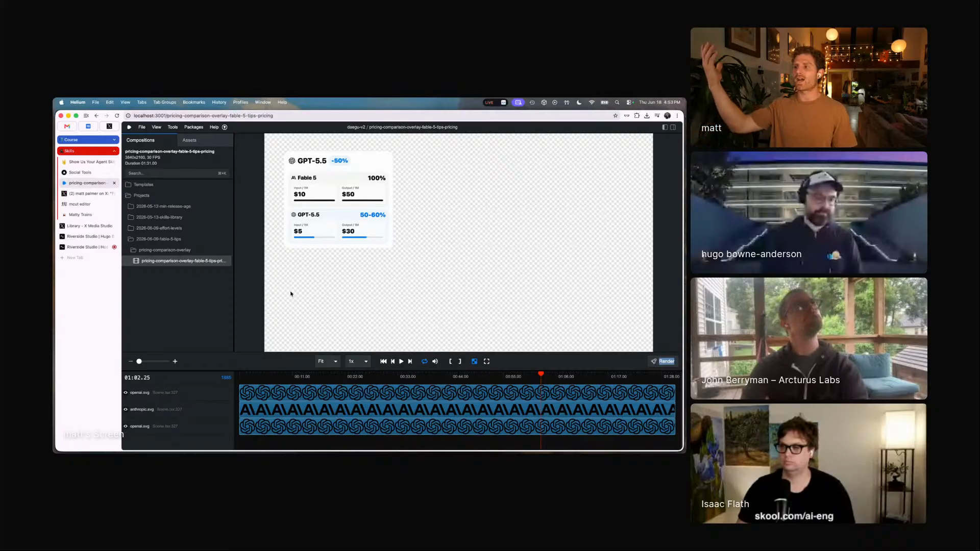Set the out-point bracket marker
980x551 pixels.
460,361
